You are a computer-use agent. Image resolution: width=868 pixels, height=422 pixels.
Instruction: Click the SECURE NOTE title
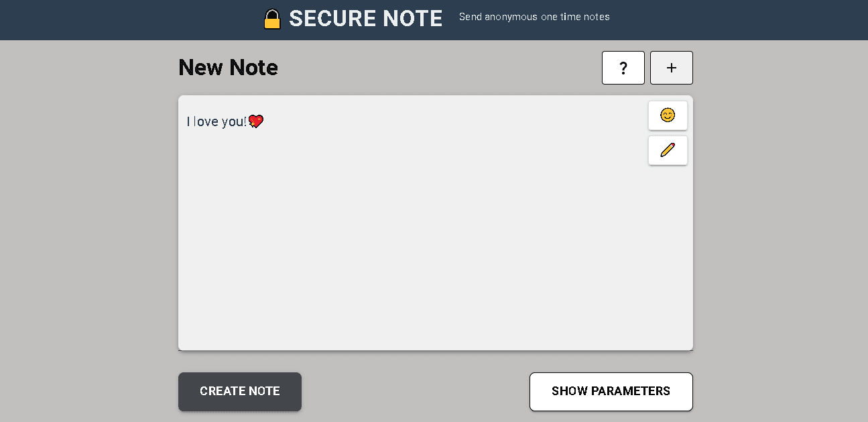[365, 18]
